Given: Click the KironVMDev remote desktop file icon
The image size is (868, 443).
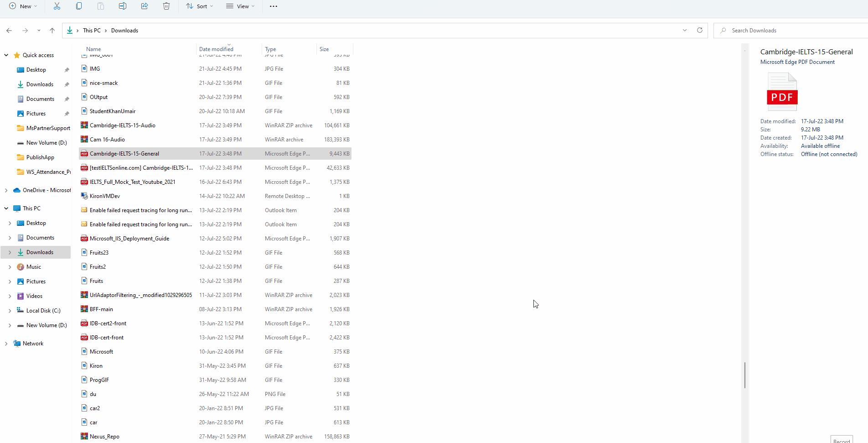Looking at the screenshot, I should pyautogui.click(x=84, y=196).
